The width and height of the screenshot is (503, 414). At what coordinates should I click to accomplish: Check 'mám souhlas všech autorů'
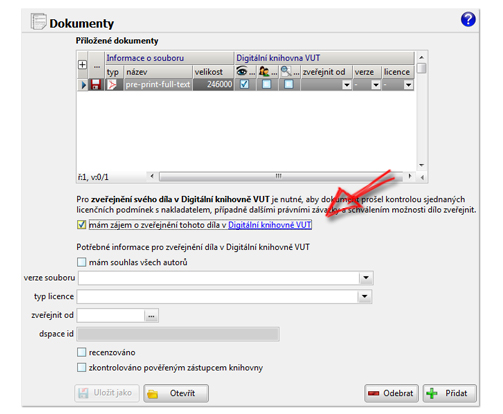81,262
